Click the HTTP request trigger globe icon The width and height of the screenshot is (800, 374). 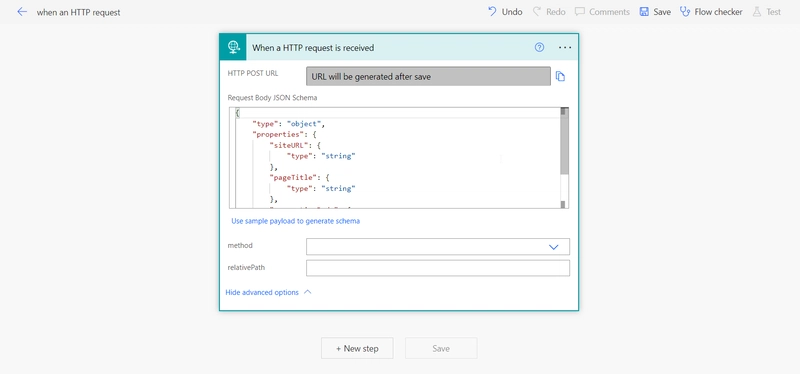(x=234, y=47)
